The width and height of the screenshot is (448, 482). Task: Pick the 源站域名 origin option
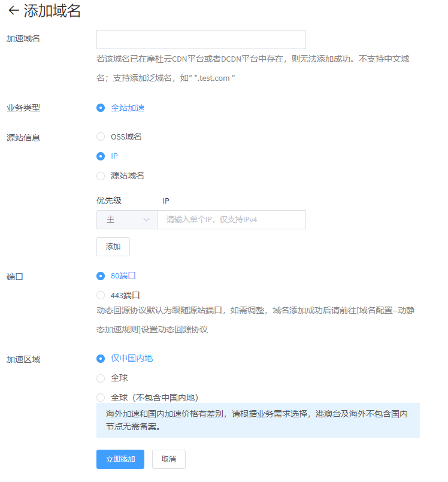(x=101, y=176)
